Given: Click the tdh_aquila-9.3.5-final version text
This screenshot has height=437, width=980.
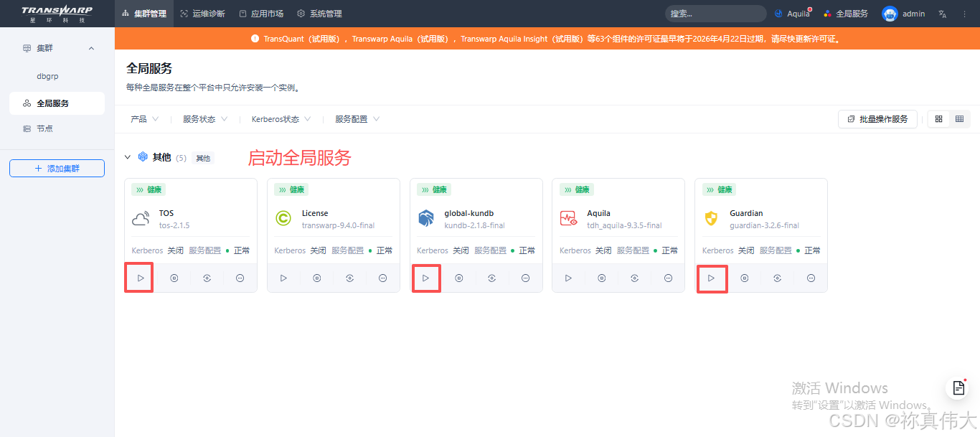Looking at the screenshot, I should coord(624,225).
